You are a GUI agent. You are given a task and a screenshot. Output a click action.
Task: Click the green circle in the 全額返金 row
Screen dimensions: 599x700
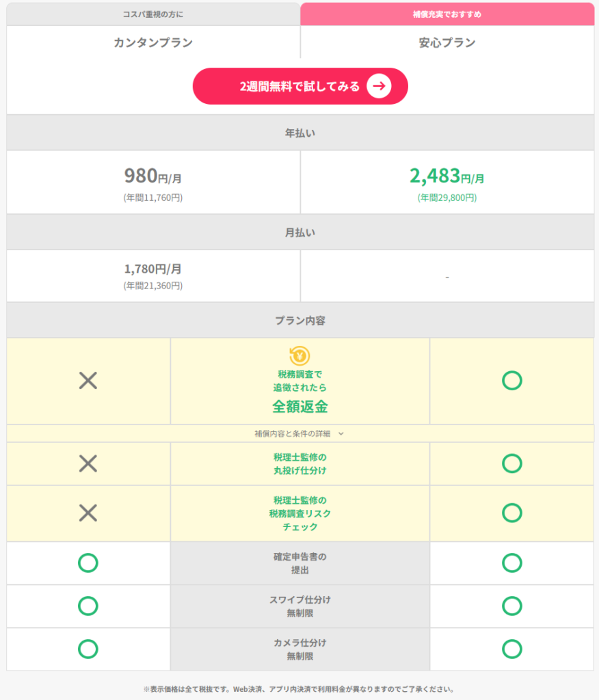511,381
